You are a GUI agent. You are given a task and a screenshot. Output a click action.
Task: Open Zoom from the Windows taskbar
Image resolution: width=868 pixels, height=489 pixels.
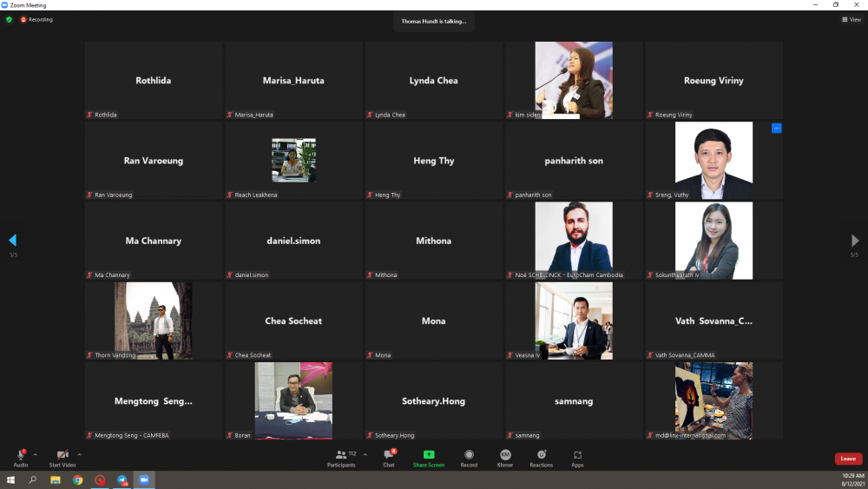[144, 479]
